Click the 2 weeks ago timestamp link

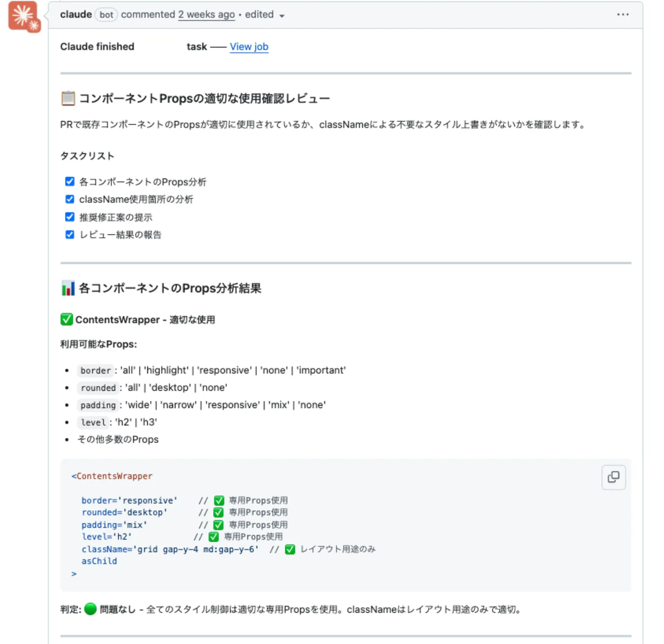(206, 14)
